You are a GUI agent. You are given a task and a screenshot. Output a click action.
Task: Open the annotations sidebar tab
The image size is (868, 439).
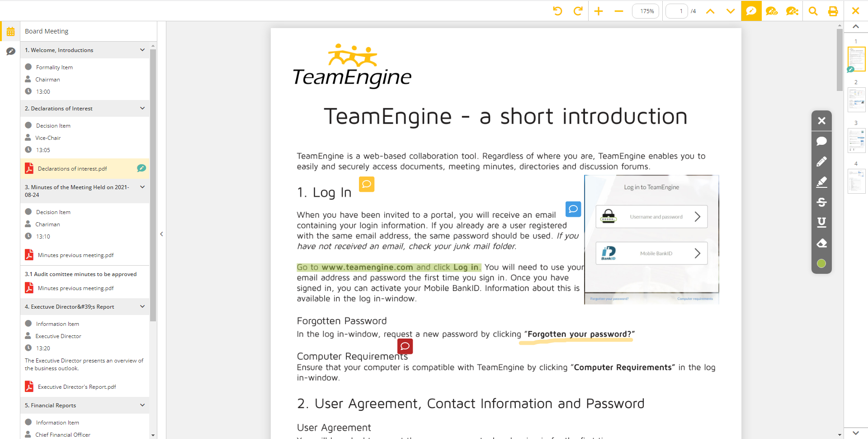pyautogui.click(x=10, y=52)
